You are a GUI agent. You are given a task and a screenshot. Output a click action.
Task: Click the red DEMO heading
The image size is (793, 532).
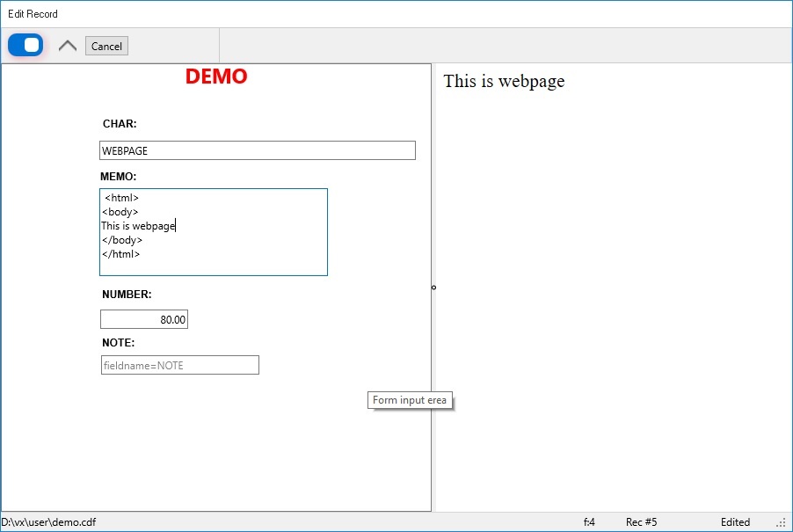point(216,77)
